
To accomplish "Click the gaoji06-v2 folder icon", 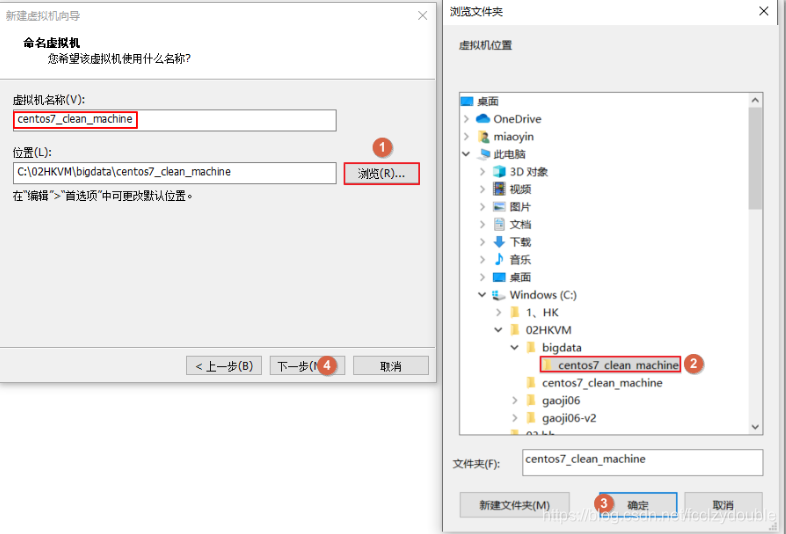I will pyautogui.click(x=531, y=418).
